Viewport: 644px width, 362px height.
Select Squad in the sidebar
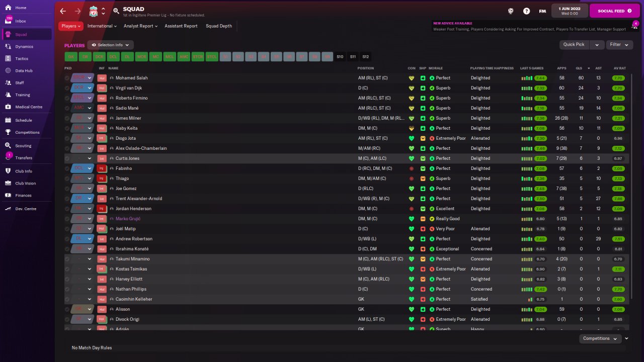point(27,34)
